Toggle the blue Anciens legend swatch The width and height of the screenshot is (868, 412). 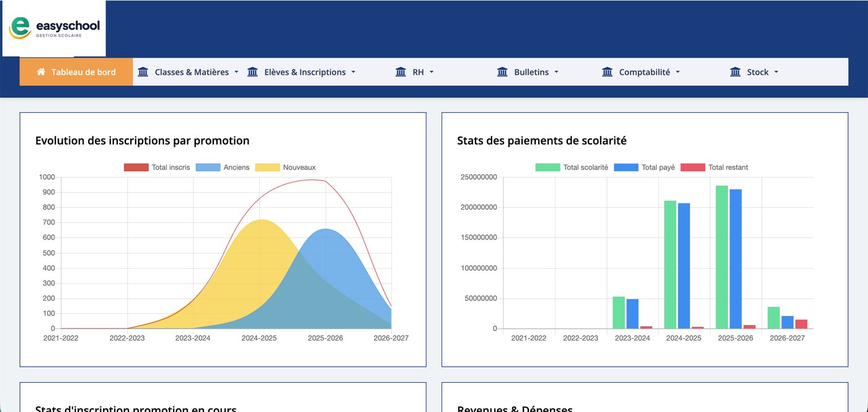[208, 168]
